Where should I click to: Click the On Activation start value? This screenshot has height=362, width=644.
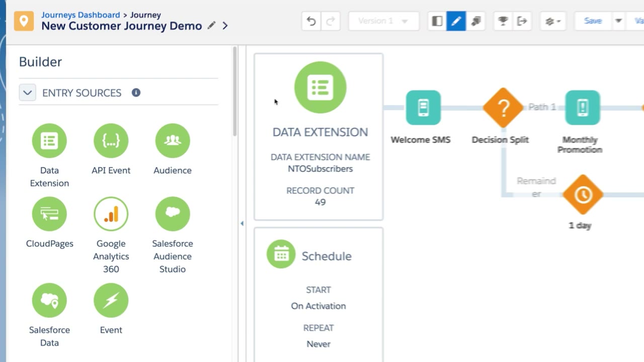coord(318,306)
